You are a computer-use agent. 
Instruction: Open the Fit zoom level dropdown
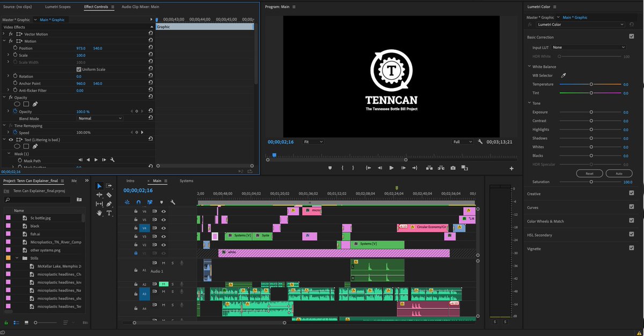pos(313,141)
